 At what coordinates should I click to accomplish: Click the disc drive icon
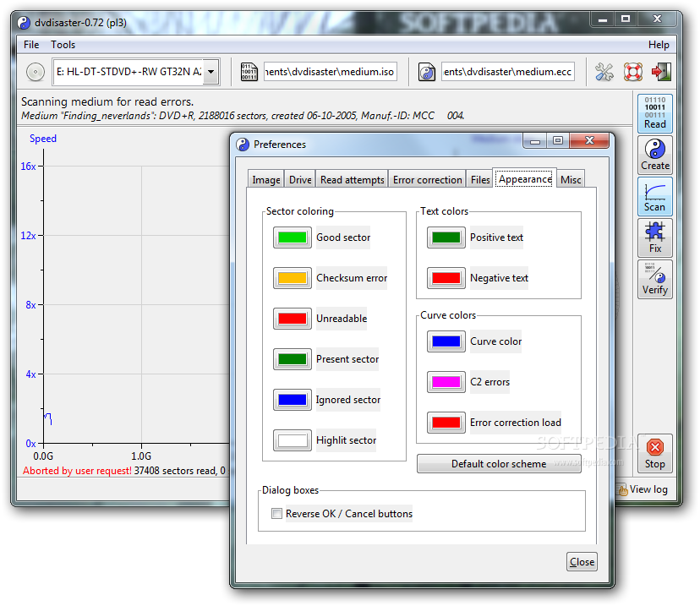pyautogui.click(x=36, y=71)
